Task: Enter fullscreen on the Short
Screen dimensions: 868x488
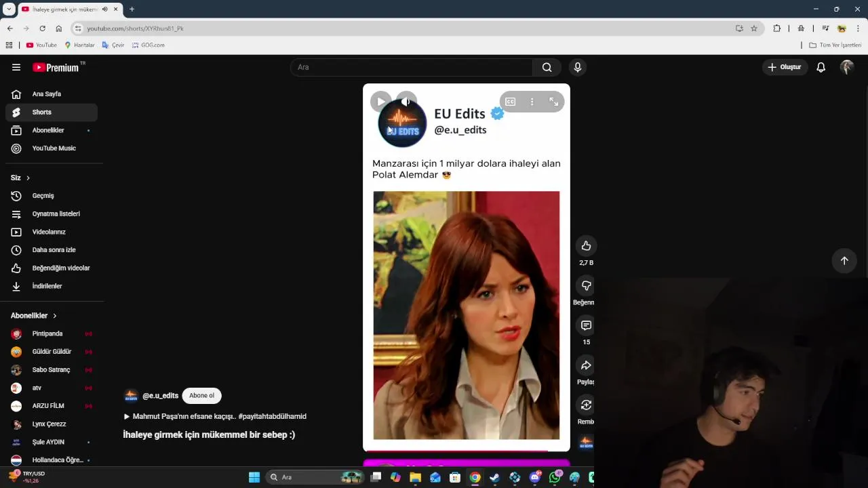Action: pyautogui.click(x=554, y=102)
